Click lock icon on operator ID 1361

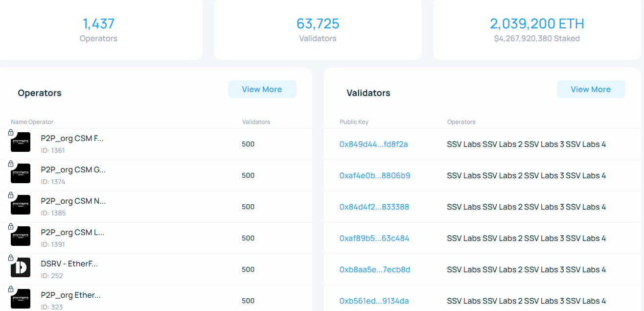(x=11, y=132)
